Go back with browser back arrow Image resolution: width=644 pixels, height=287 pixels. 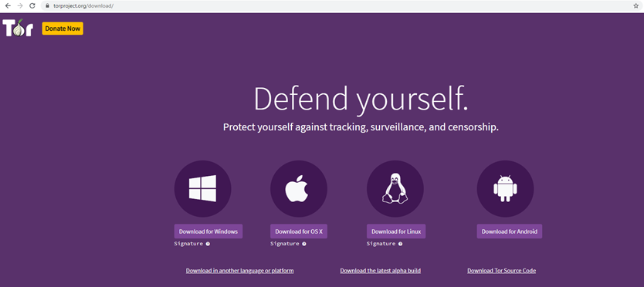click(8, 5)
